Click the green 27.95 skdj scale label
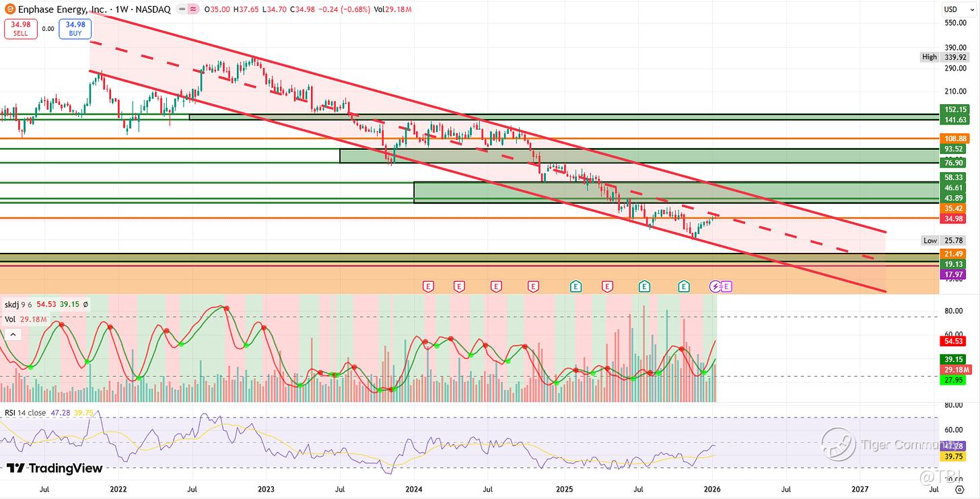 point(952,381)
